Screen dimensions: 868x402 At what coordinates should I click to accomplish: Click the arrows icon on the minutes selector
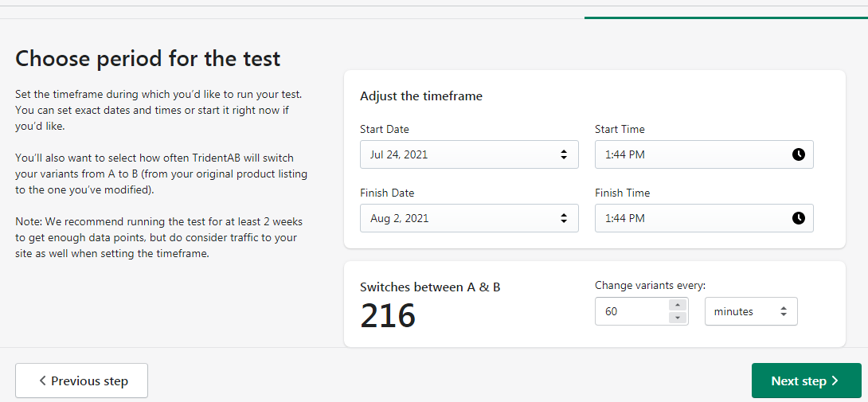(x=783, y=312)
